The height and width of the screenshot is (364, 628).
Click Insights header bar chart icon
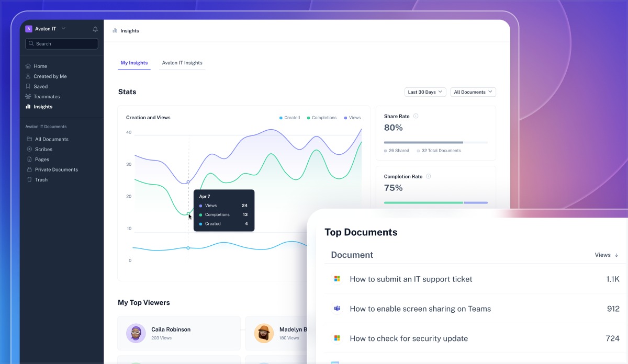coord(115,31)
